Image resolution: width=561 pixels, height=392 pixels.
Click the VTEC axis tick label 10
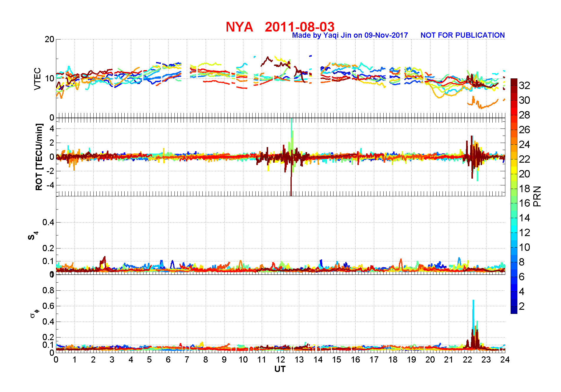[x=49, y=78]
